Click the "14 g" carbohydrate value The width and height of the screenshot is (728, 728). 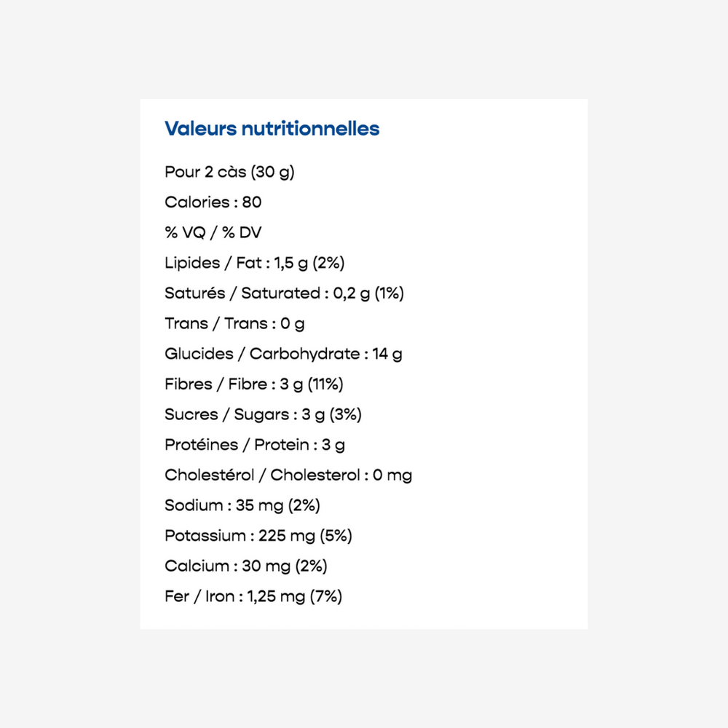point(387,354)
